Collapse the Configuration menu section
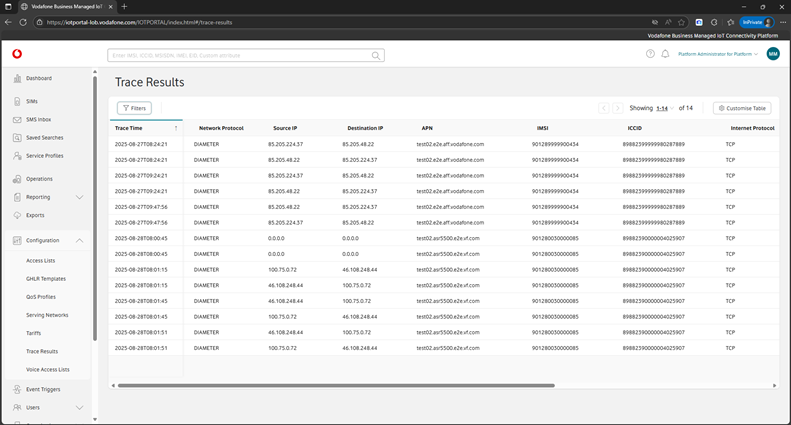 click(x=80, y=240)
